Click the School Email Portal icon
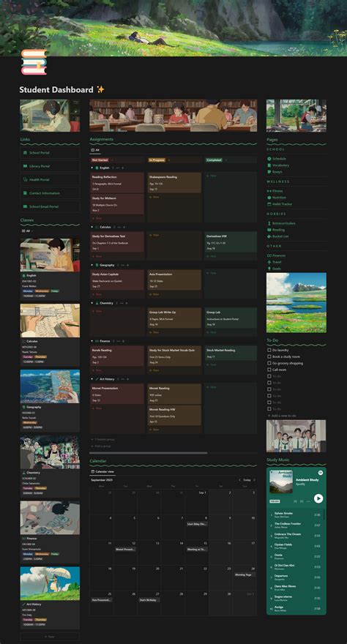Screen dimensions: 347x644 pyautogui.click(x=26, y=206)
